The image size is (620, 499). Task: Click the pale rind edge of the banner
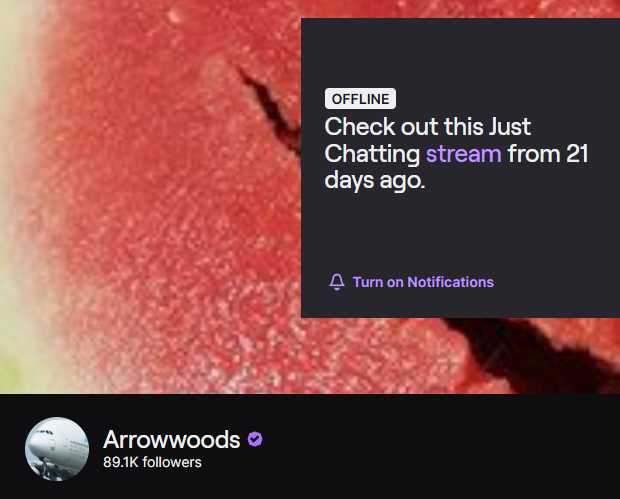pos(16,198)
